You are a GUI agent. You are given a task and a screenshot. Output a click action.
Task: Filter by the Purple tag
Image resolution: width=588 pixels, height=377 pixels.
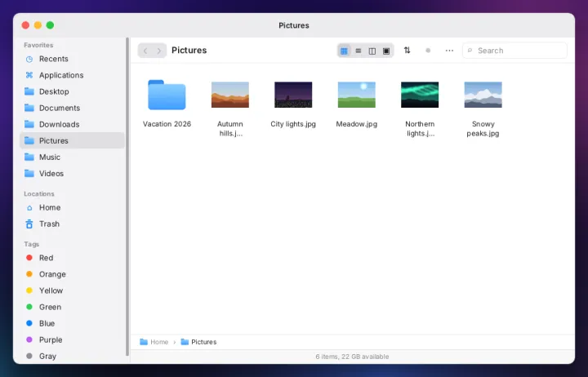pyautogui.click(x=72, y=340)
